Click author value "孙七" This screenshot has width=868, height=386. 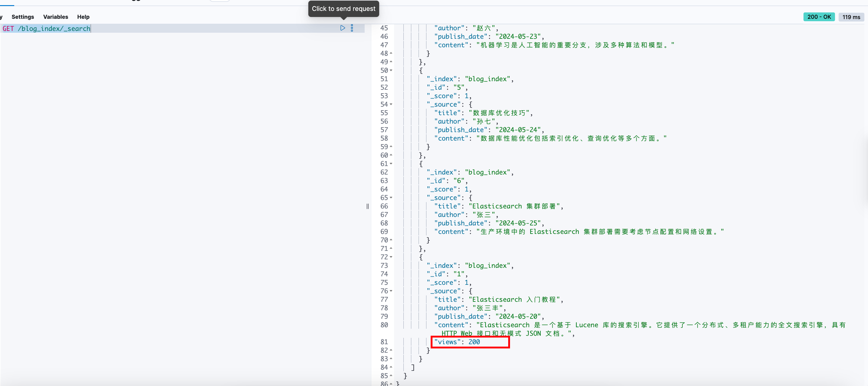pos(484,121)
